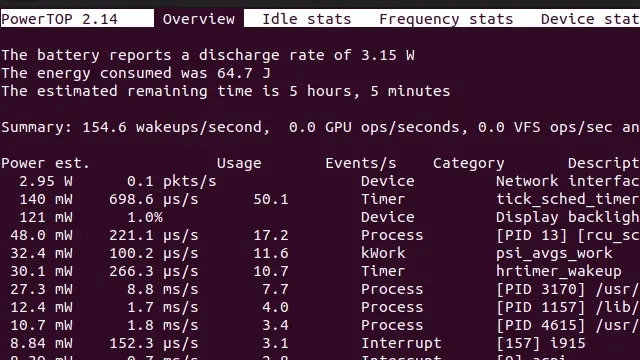Select the 0.1 pkts/s usage value

(171, 181)
